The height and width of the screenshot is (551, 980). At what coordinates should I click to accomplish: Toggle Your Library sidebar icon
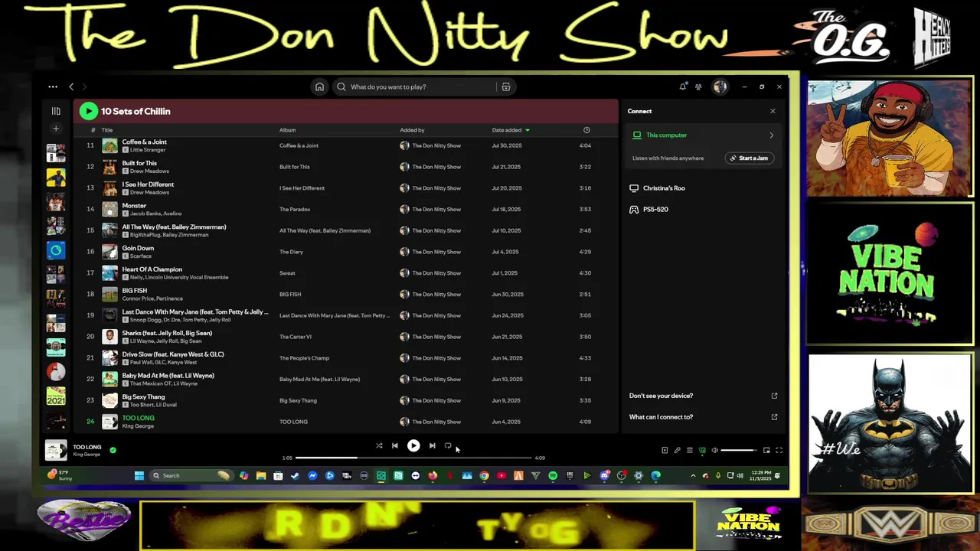(x=56, y=111)
